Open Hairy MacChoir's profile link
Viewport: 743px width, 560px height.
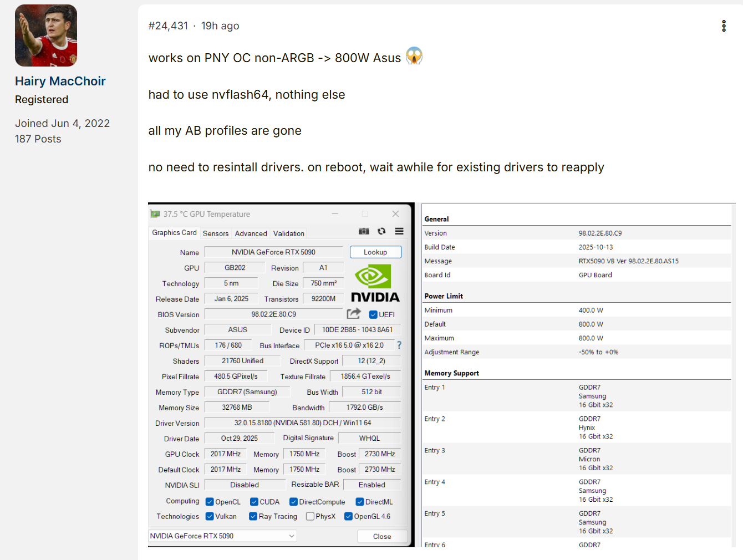pyautogui.click(x=60, y=81)
